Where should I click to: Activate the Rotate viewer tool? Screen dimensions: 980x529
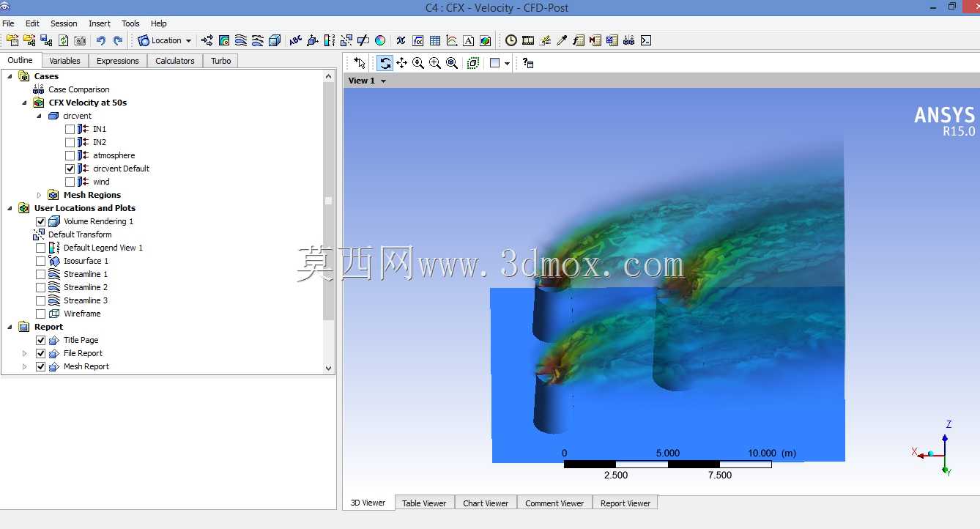[x=385, y=63]
